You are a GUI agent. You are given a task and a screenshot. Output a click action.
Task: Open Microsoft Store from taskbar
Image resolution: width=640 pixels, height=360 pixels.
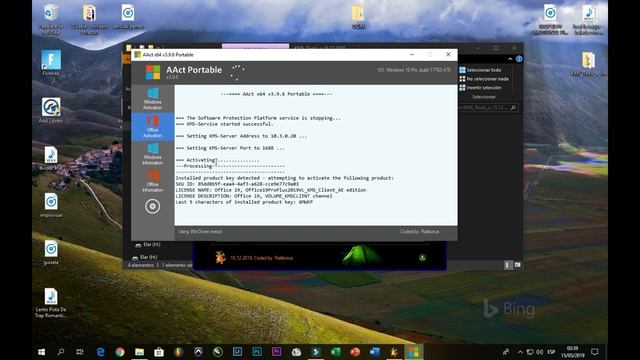point(159,352)
